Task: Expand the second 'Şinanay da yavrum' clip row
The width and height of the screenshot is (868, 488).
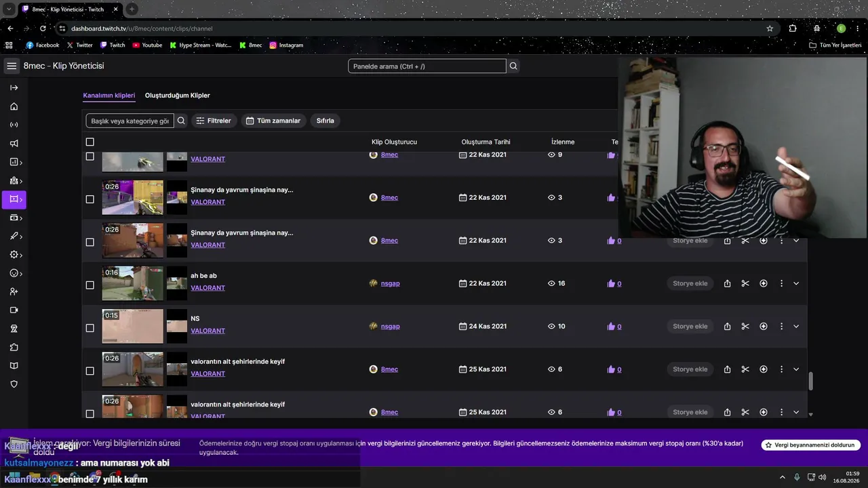Action: 796,241
